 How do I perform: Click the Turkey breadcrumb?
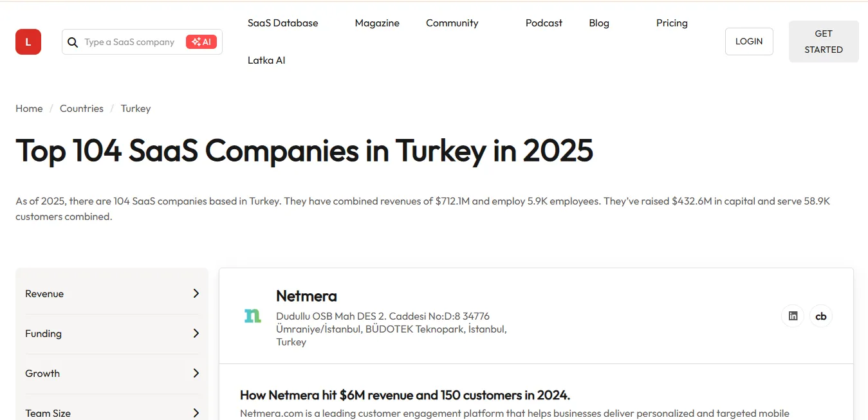[x=136, y=108]
